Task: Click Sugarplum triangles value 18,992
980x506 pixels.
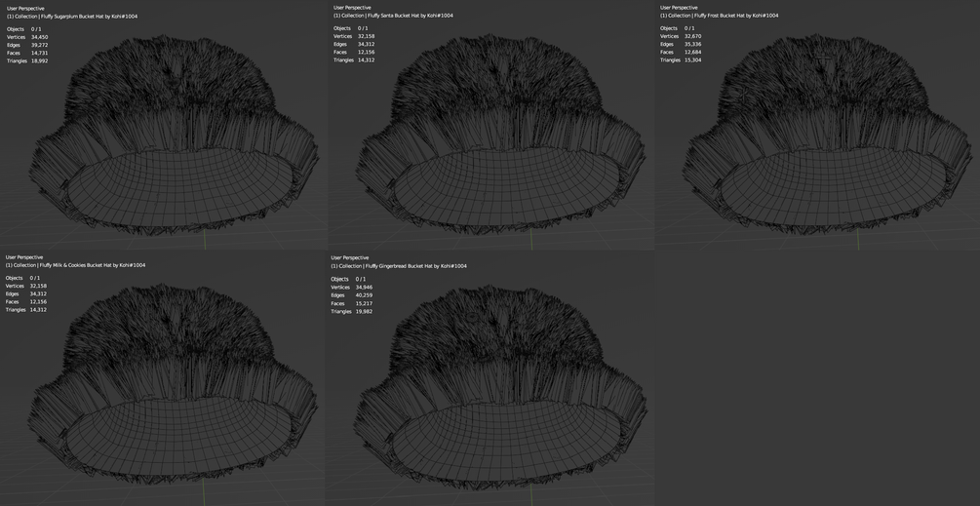Action: point(39,61)
